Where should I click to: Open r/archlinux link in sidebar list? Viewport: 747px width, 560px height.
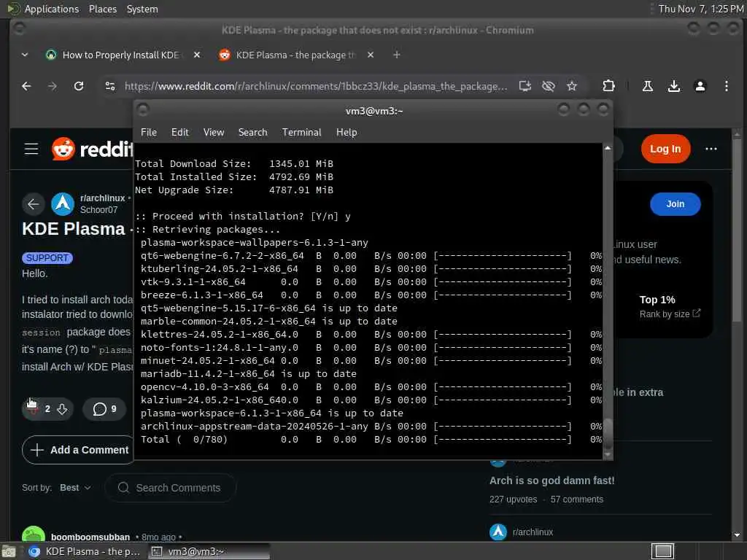(533, 532)
